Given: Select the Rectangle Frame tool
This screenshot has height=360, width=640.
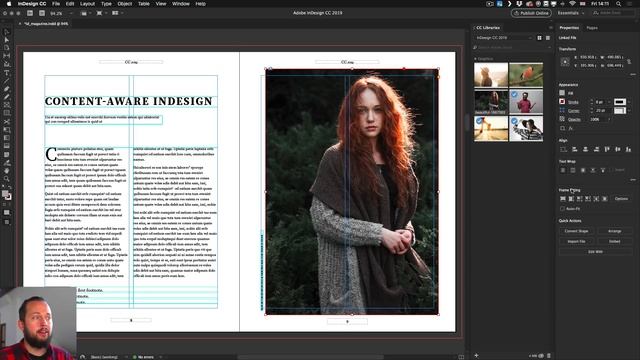Looking at the screenshot, I should 7,105.
